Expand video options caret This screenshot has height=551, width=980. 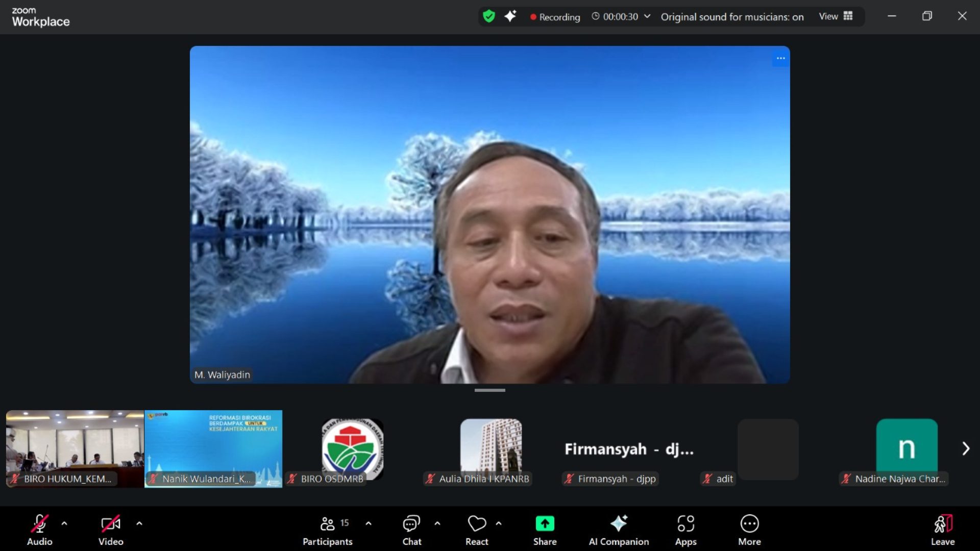pos(139,523)
